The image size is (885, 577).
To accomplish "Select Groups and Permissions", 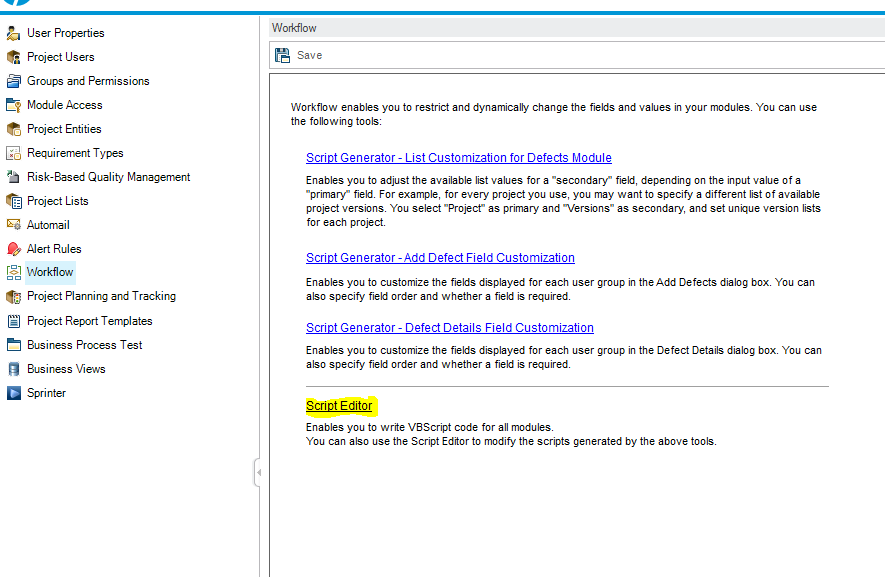I will (x=88, y=81).
